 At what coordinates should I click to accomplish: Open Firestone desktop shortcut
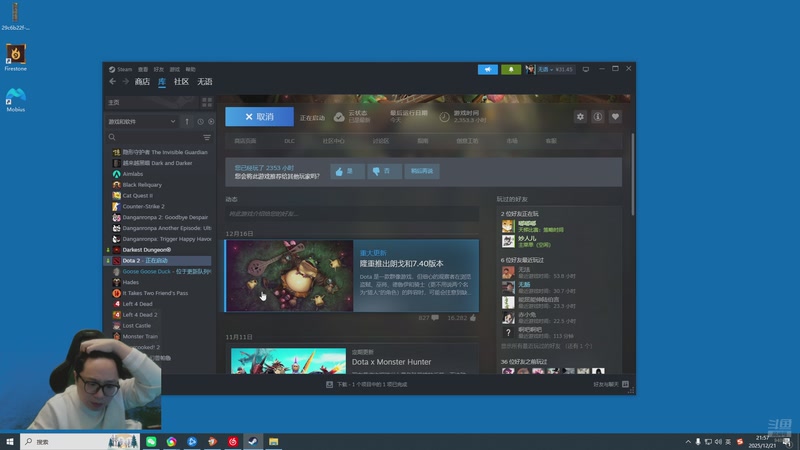coord(15,57)
